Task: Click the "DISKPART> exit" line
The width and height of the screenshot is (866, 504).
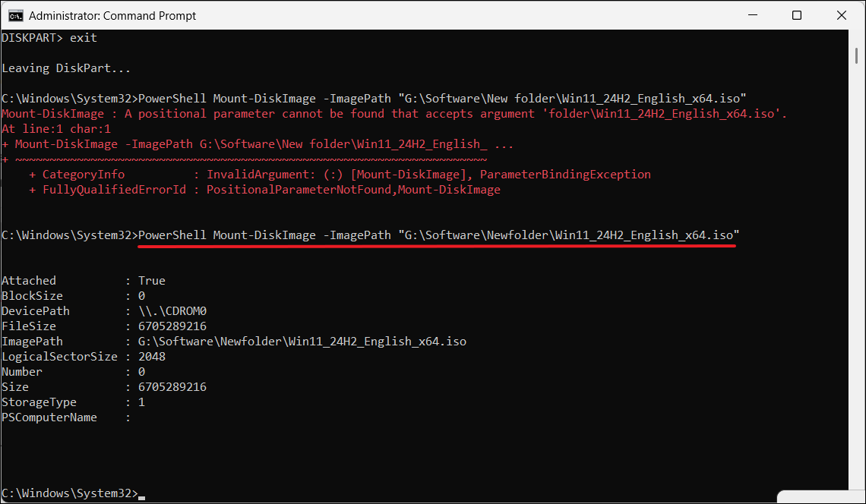Action: (49, 38)
